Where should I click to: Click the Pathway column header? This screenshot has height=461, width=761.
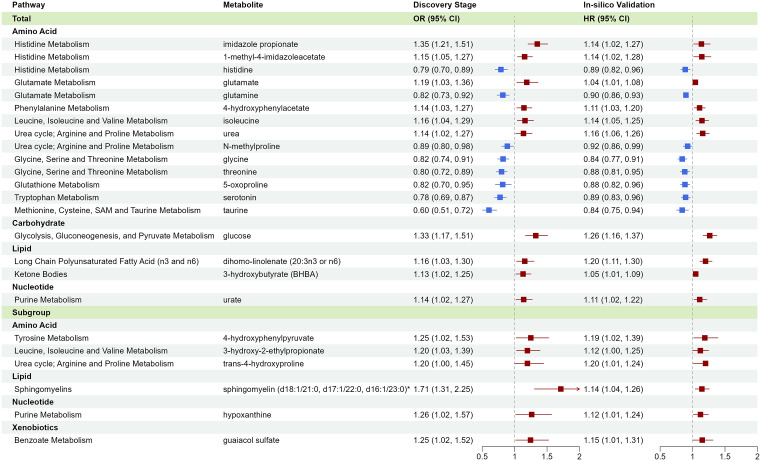click(x=29, y=5)
